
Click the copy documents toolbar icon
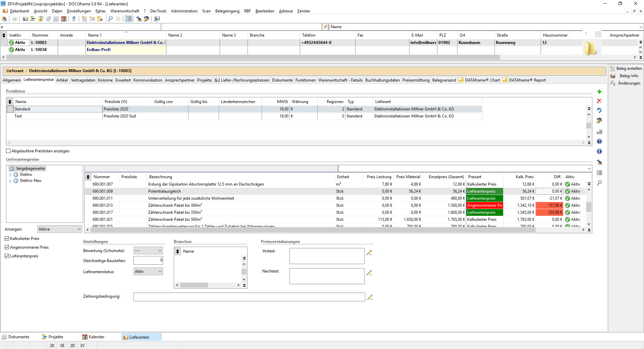tap(56, 19)
